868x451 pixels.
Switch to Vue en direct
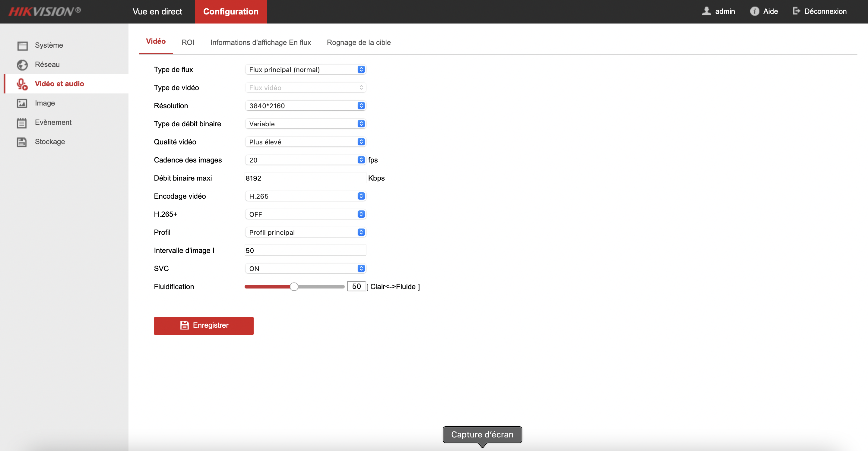tap(157, 11)
